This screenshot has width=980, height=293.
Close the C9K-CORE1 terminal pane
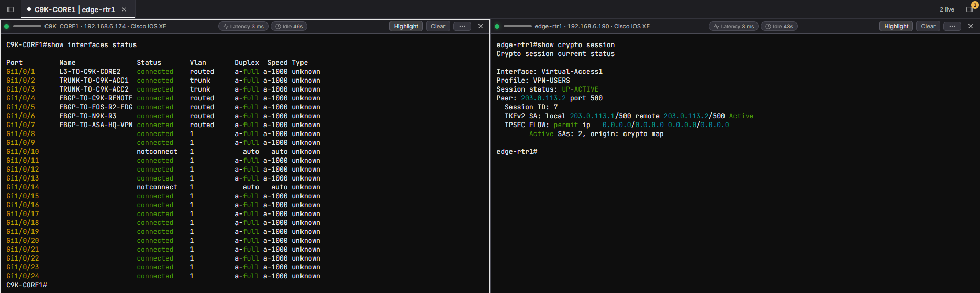pos(481,26)
